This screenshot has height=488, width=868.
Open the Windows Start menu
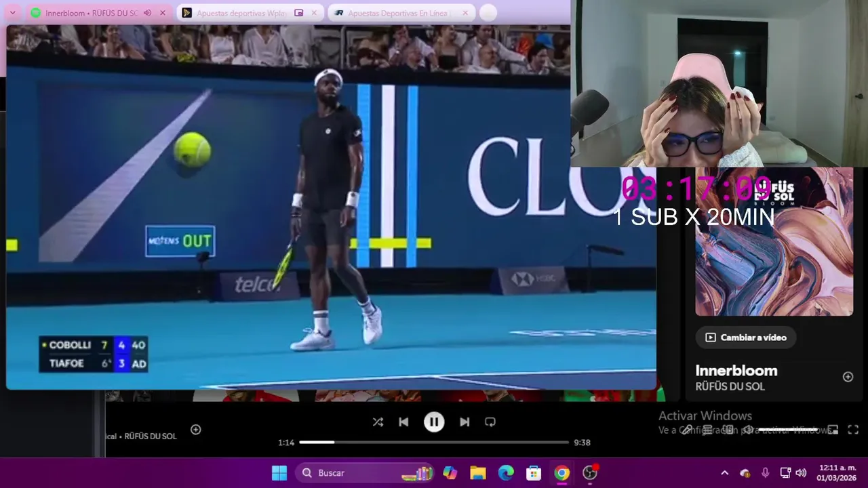click(279, 473)
